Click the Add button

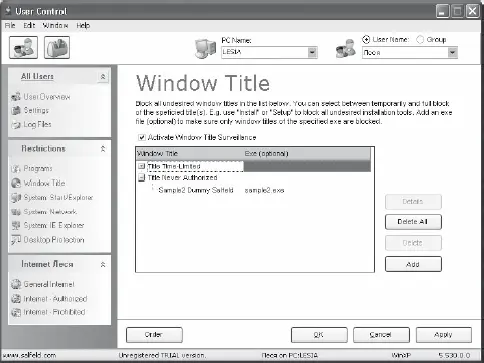(413, 264)
